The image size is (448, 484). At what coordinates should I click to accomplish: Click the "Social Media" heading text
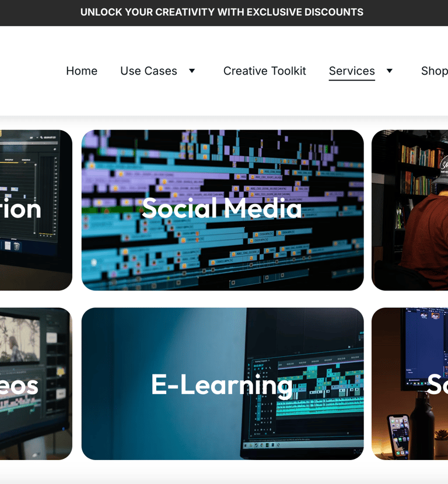coord(222,208)
